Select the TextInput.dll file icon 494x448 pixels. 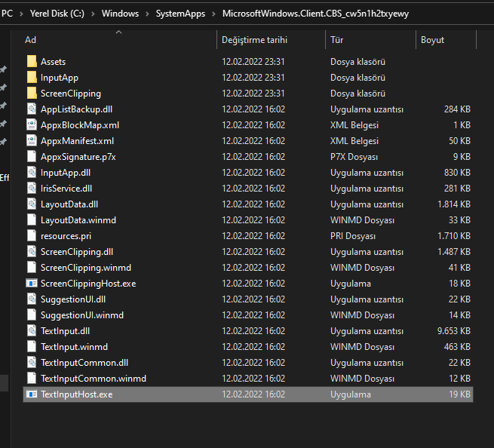[x=32, y=331]
